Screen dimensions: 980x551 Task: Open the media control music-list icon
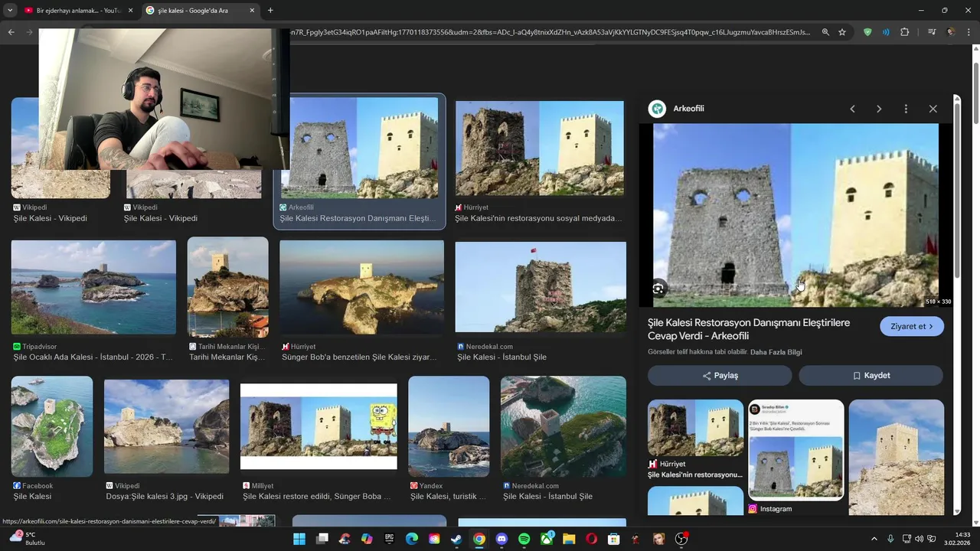click(932, 32)
